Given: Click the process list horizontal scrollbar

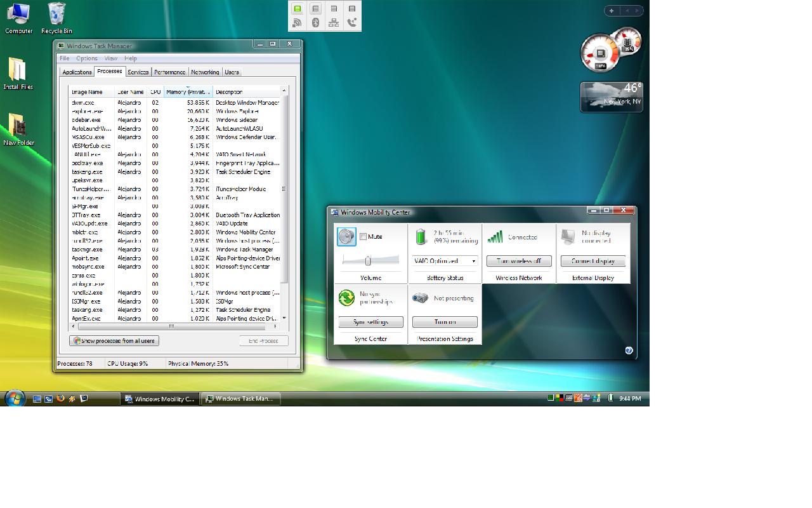Looking at the screenshot, I should (x=171, y=326).
